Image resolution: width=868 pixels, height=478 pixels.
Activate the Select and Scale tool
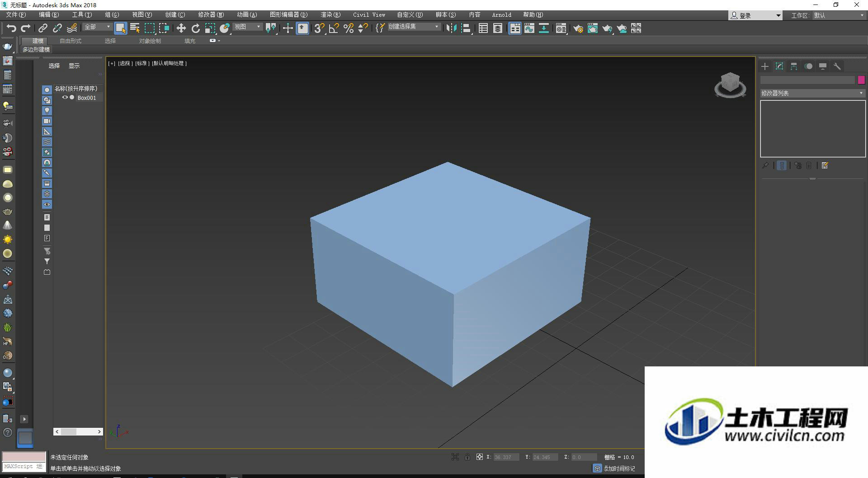[x=210, y=28]
